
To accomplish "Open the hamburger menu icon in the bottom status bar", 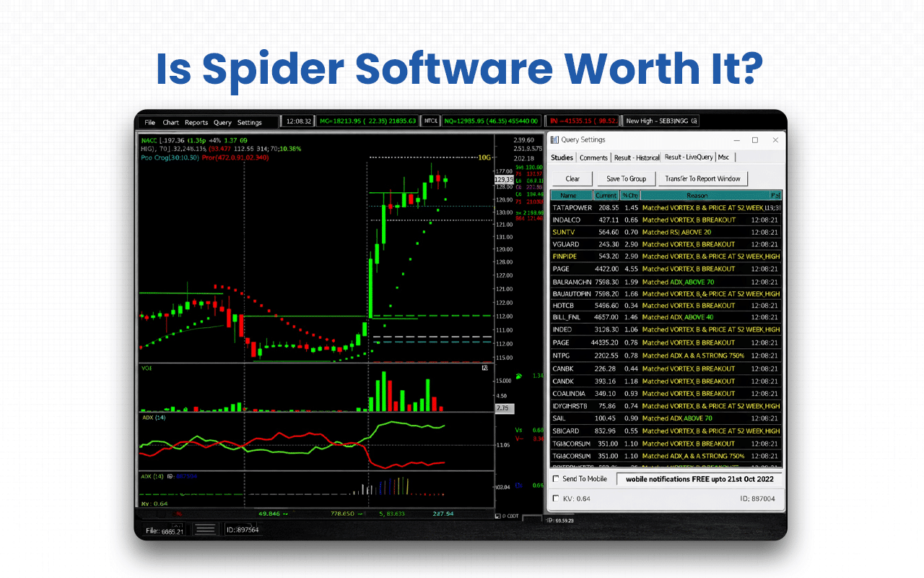I will point(205,528).
